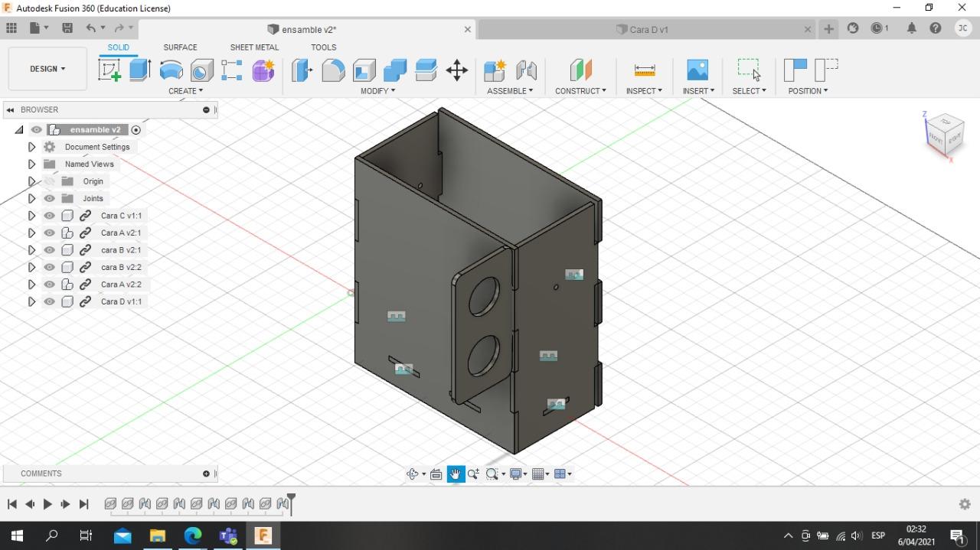980x550 pixels.
Task: Open the INSPECT dropdown menu
Action: 644,91
